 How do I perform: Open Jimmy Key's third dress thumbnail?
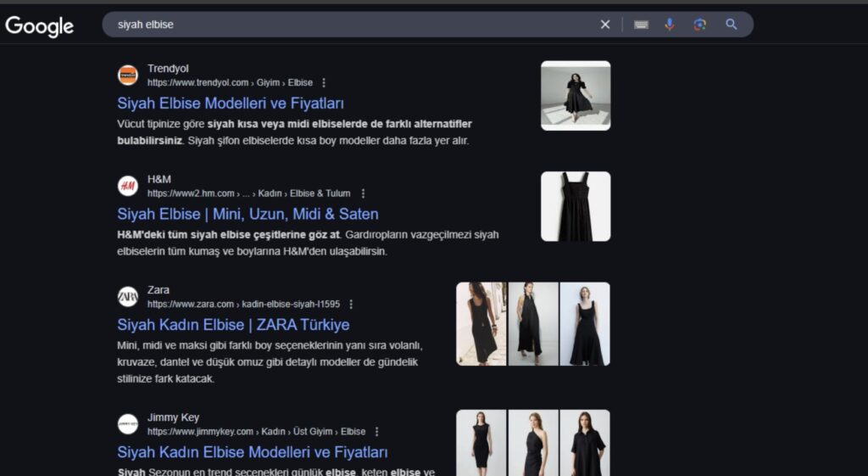click(x=585, y=443)
